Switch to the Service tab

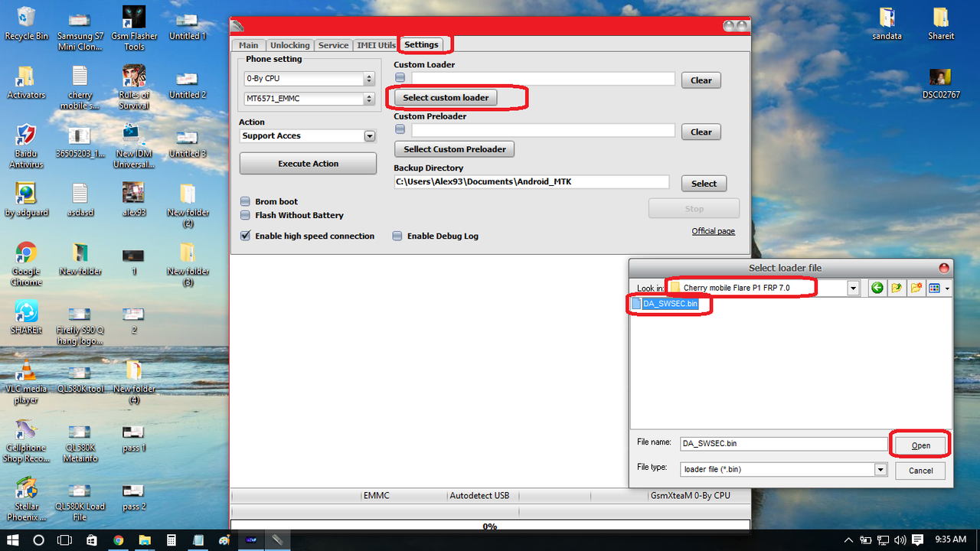(x=333, y=45)
